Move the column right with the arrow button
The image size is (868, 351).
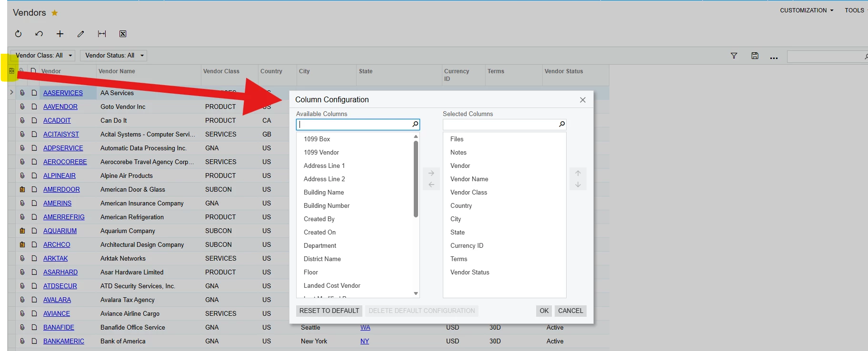431,173
